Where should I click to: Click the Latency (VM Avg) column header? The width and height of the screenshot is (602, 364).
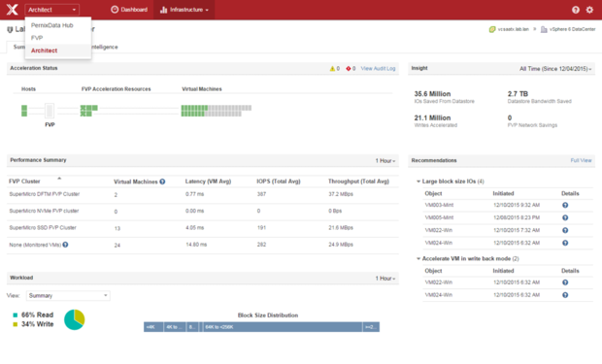[x=208, y=182]
